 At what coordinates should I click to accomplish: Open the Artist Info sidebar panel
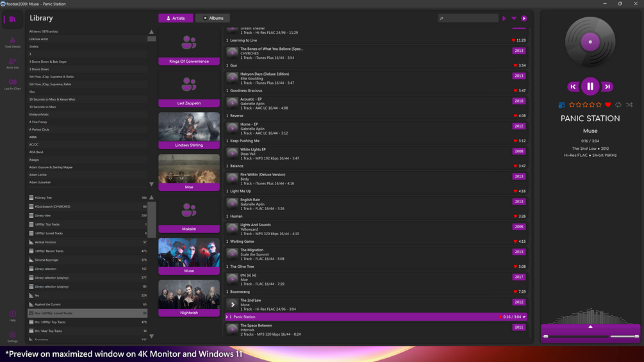click(12, 63)
